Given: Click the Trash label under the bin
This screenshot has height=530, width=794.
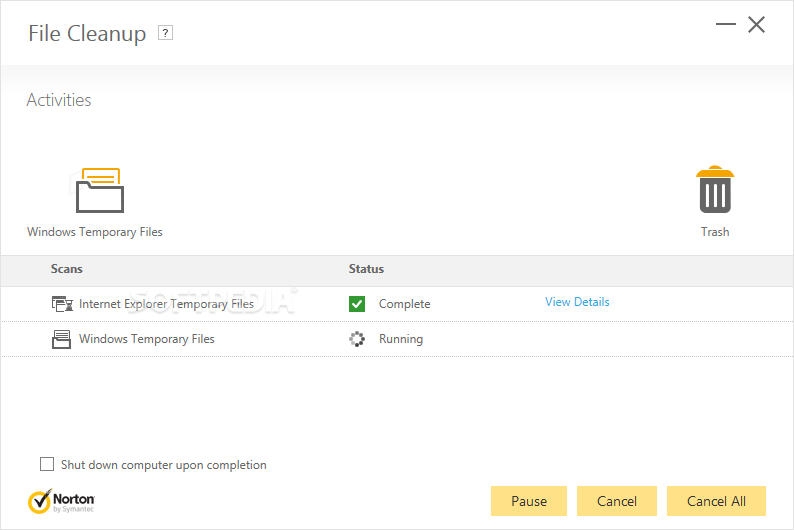Looking at the screenshot, I should 715,232.
